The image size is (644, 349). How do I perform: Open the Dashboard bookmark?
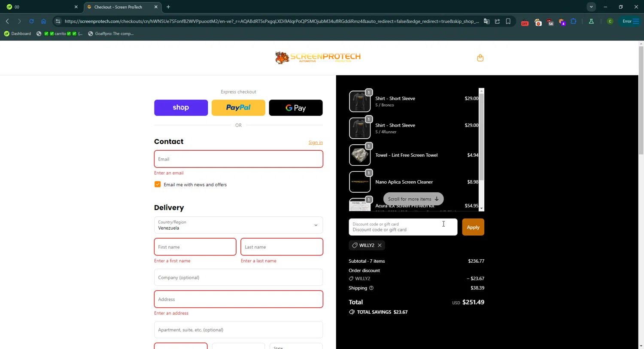[x=17, y=33]
